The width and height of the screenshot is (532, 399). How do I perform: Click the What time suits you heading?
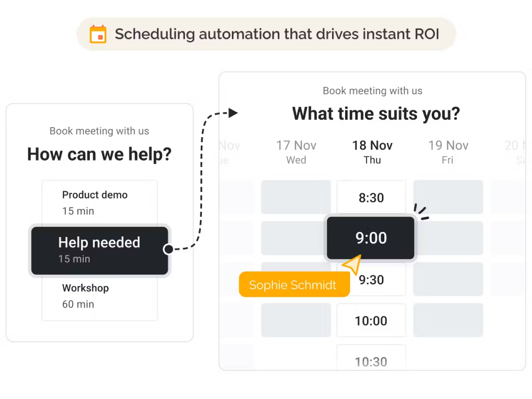pyautogui.click(x=376, y=113)
